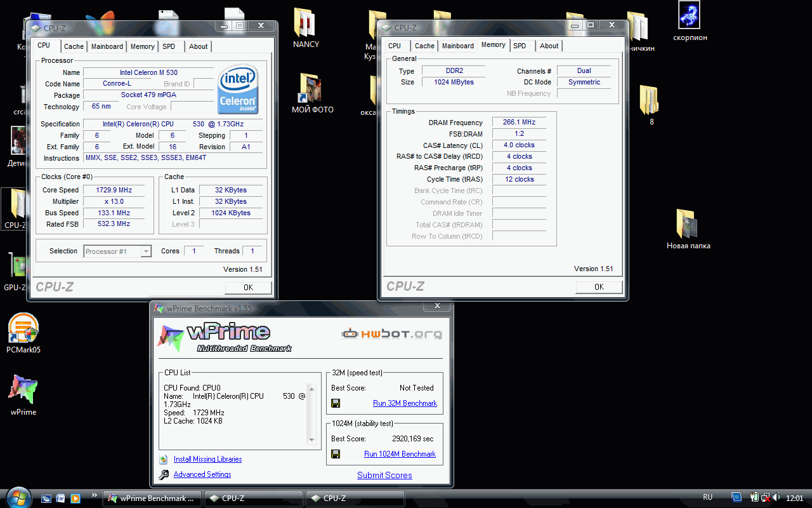
Task: Launch the PCMark05 desktop shortcut
Action: (x=23, y=333)
